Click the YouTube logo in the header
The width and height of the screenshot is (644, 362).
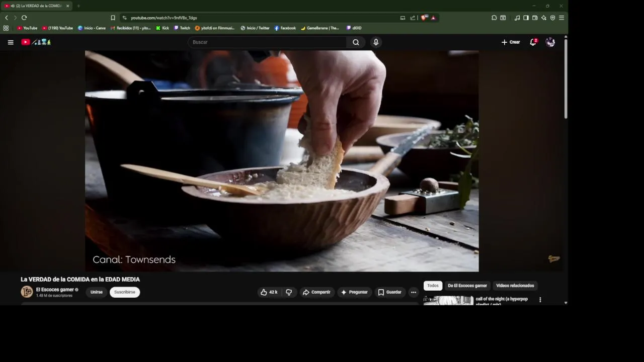pyautogui.click(x=36, y=42)
